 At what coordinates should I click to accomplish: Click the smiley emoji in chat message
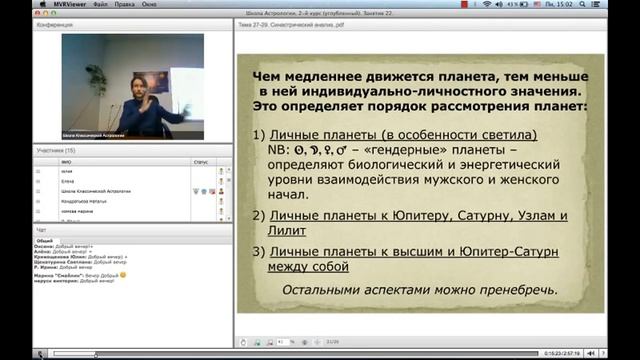(x=123, y=275)
